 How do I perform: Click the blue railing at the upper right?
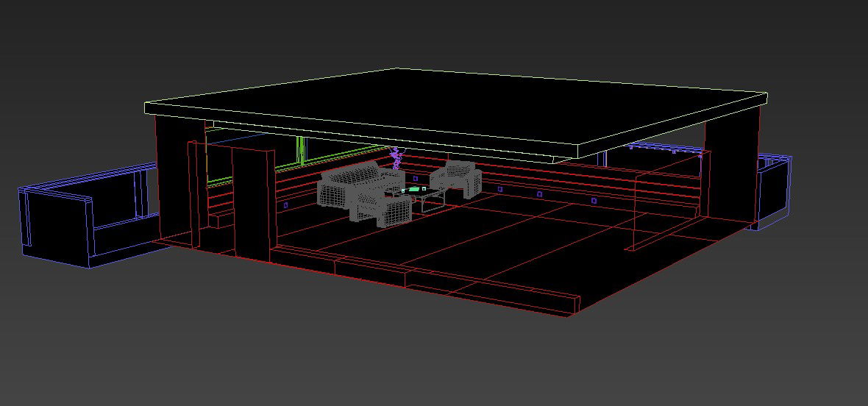tap(662, 147)
